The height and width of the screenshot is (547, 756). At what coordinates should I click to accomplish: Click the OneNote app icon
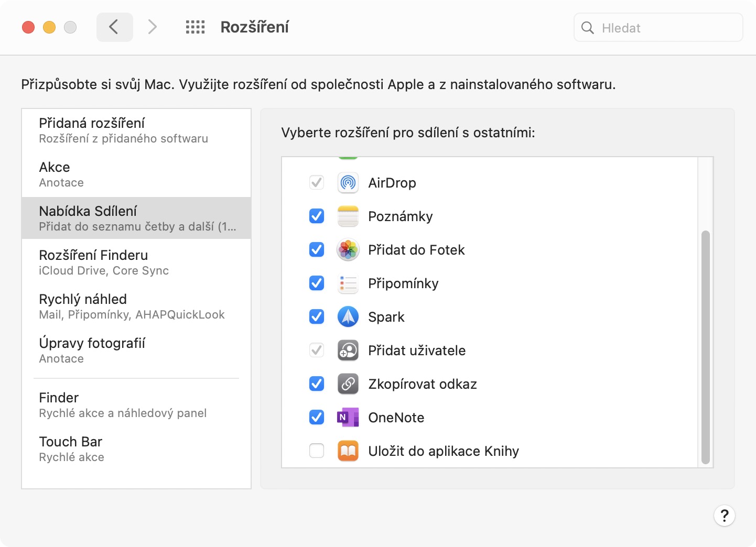(348, 418)
